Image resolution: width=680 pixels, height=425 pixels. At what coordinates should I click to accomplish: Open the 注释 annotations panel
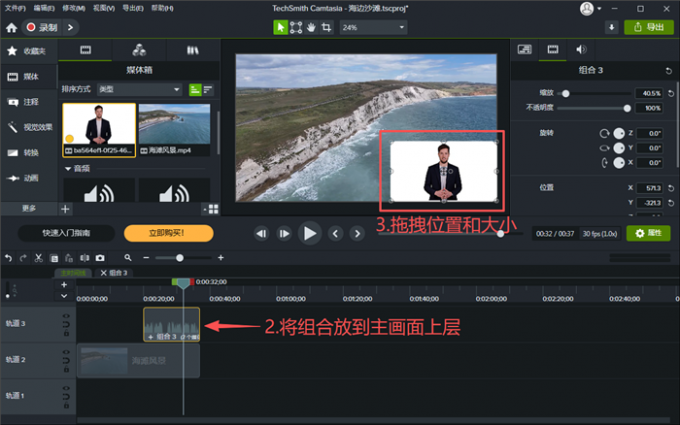point(28,102)
